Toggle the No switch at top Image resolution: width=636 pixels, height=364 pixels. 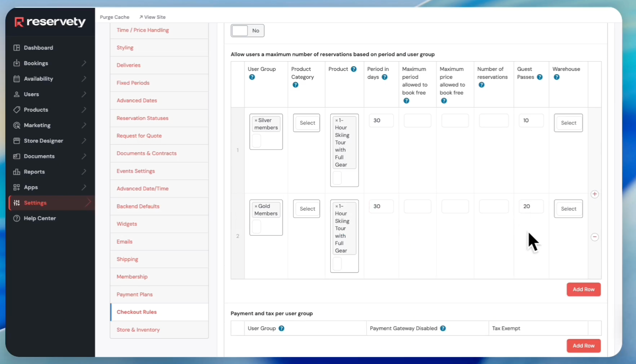pos(247,31)
